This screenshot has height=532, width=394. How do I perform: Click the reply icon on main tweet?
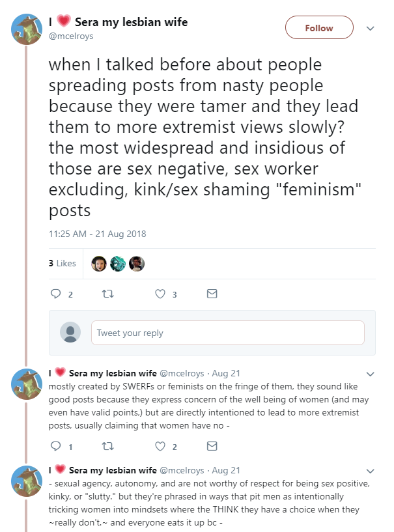[x=56, y=294]
